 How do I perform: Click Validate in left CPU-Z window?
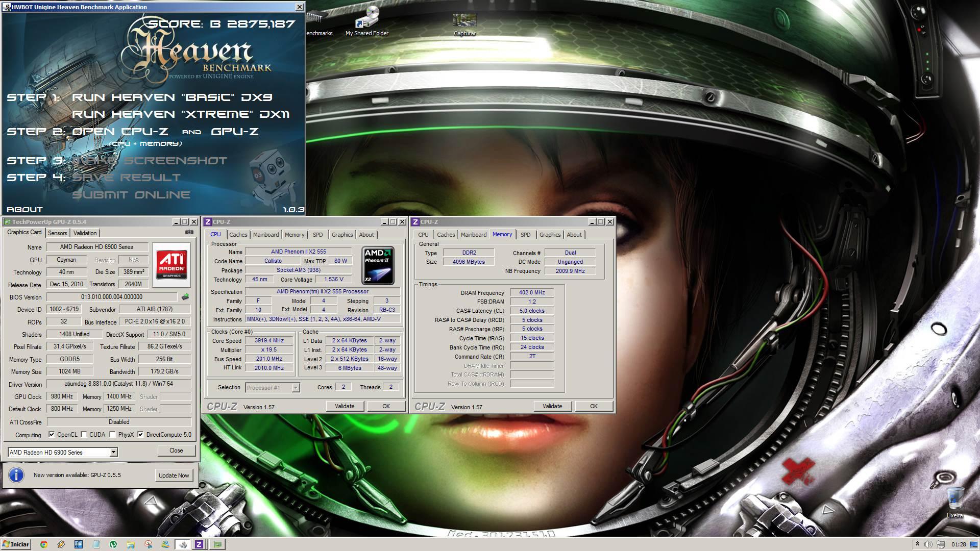pyautogui.click(x=345, y=406)
